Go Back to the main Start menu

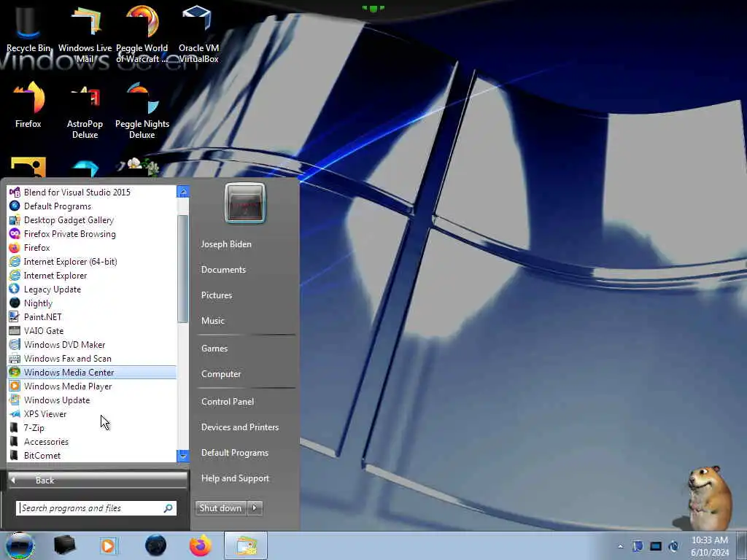click(98, 480)
